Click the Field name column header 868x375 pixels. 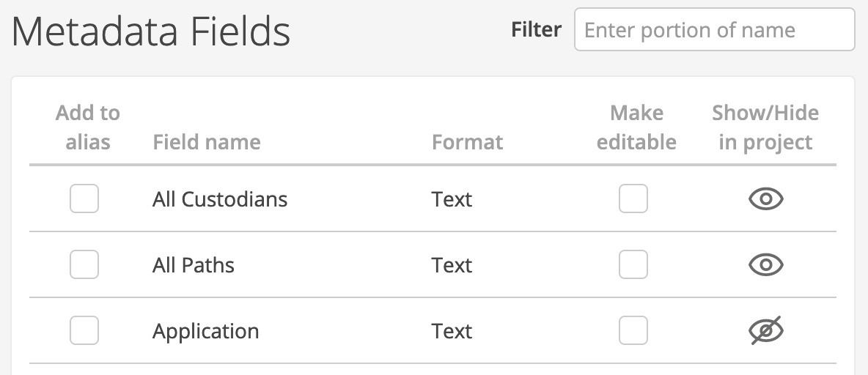tap(207, 142)
